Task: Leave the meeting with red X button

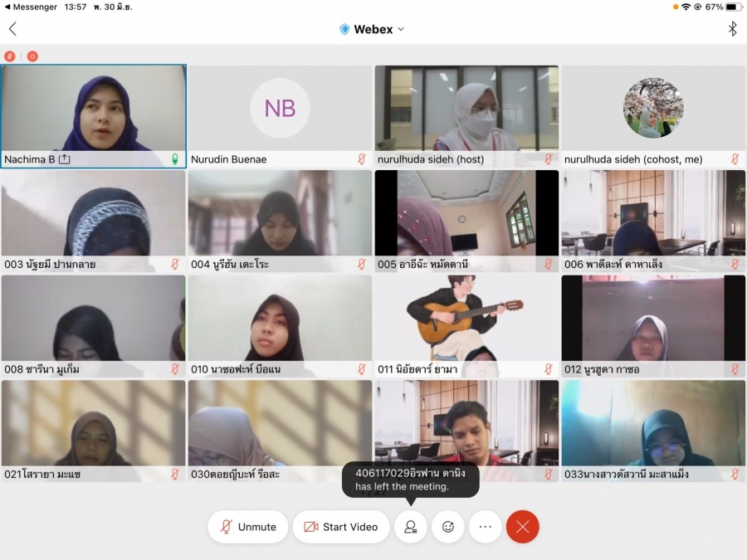Action: pos(523,527)
